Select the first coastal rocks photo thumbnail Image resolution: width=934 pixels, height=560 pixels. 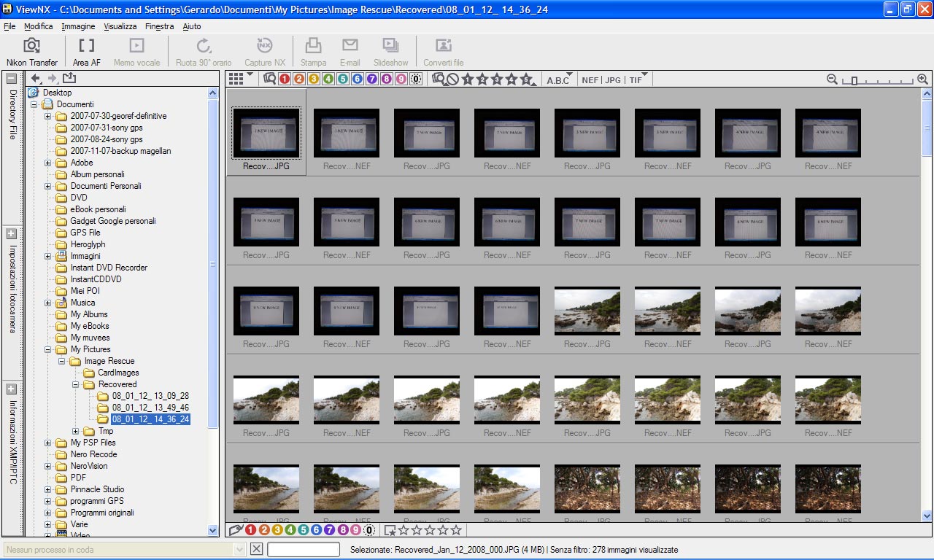click(587, 309)
